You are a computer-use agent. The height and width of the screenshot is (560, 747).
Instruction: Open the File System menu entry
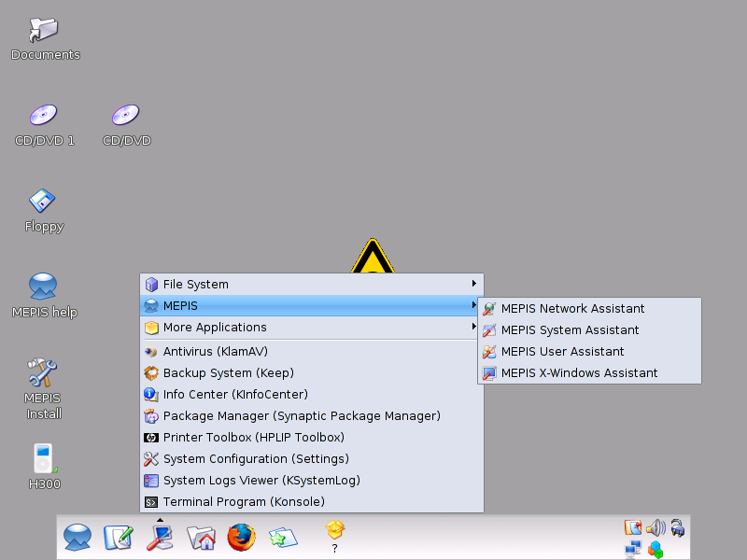[312, 285]
